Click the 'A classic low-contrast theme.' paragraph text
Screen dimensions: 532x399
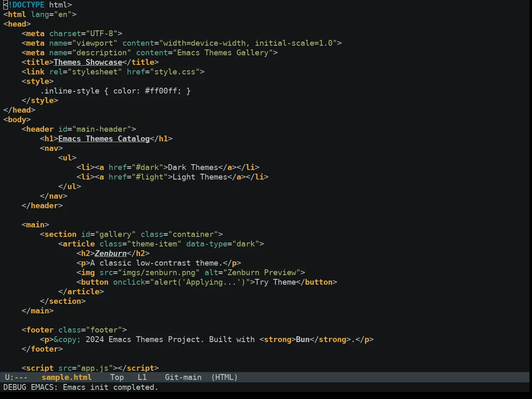(156, 263)
